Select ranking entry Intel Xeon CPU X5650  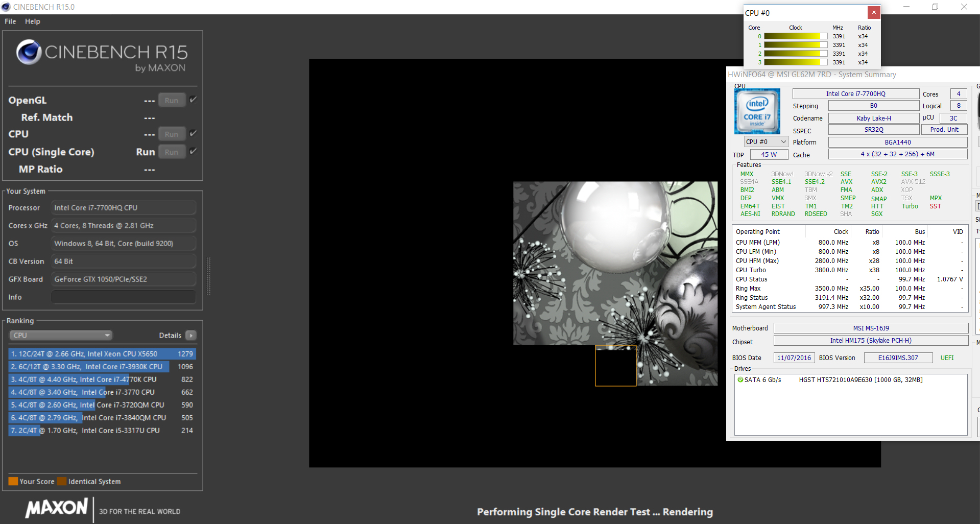coord(102,353)
